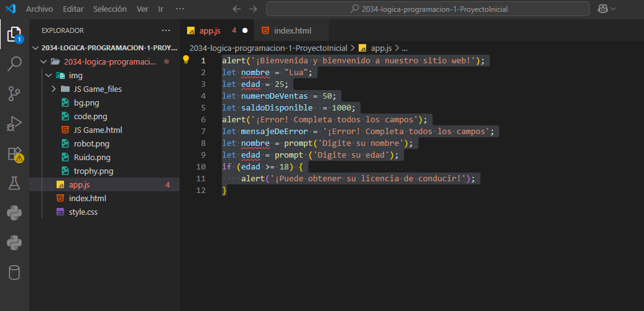Screen dimensions: 644x311
Task: Open the Copilot dropdown chevron
Action: [x=613, y=9]
